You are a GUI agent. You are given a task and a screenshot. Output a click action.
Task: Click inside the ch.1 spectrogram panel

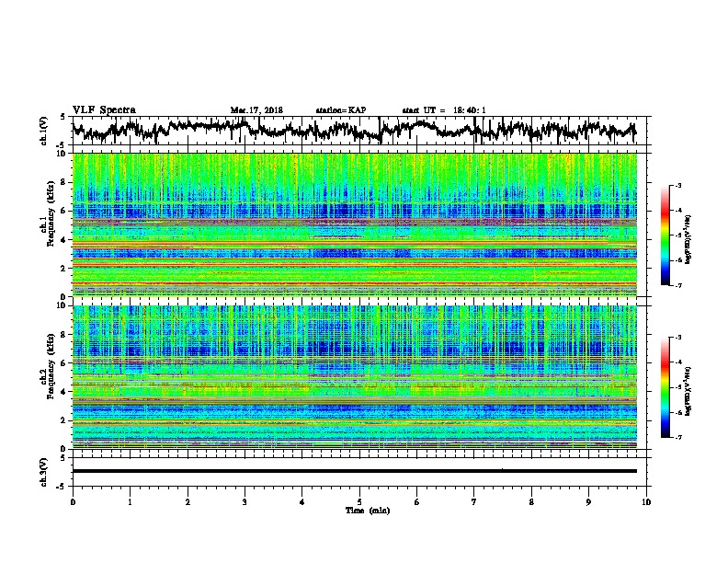coord(354,224)
